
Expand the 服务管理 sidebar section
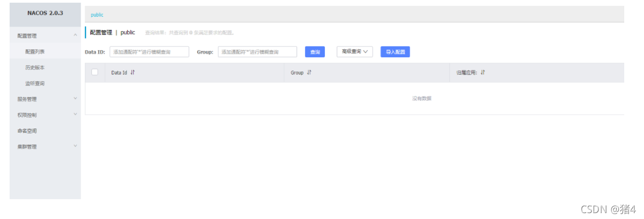[x=45, y=99]
